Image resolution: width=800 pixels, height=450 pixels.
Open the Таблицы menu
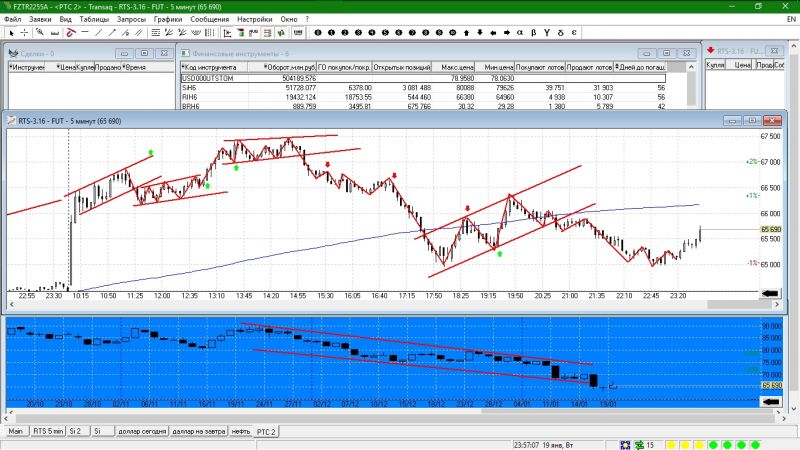[94, 19]
